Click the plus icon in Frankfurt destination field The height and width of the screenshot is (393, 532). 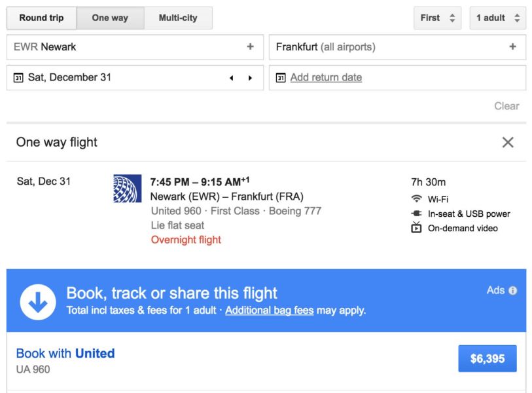point(512,47)
